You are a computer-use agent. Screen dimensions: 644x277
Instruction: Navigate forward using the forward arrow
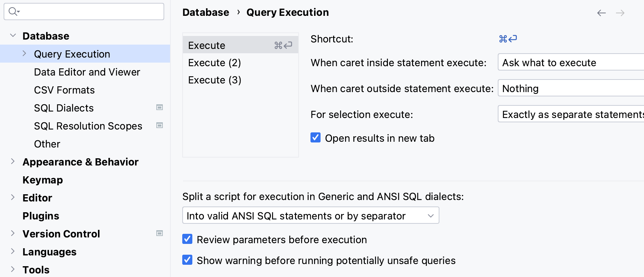621,13
